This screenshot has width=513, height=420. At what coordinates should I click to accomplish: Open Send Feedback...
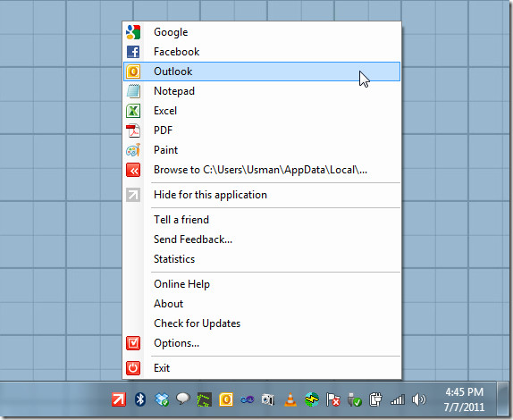(262, 239)
